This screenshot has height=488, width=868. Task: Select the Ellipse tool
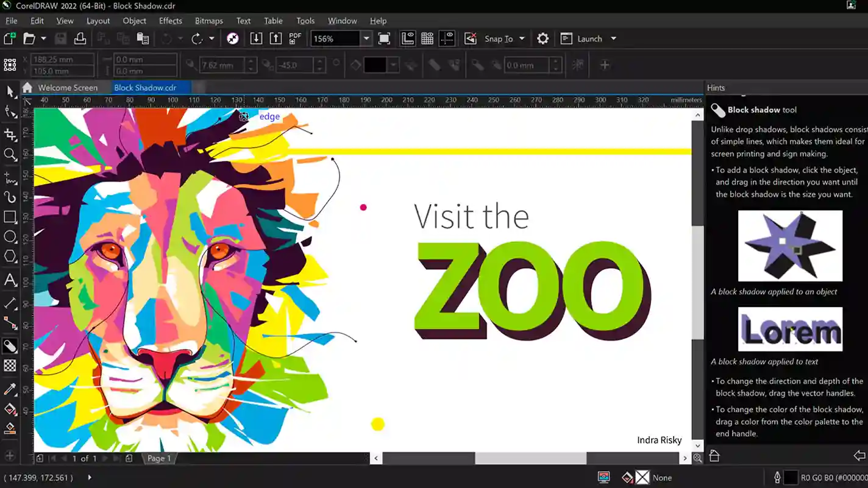click(x=10, y=237)
